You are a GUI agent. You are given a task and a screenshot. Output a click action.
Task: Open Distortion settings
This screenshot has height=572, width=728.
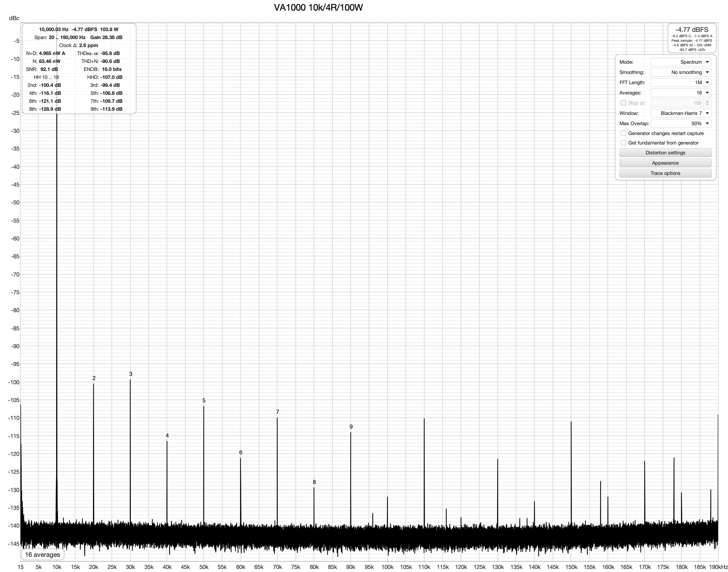pos(665,153)
